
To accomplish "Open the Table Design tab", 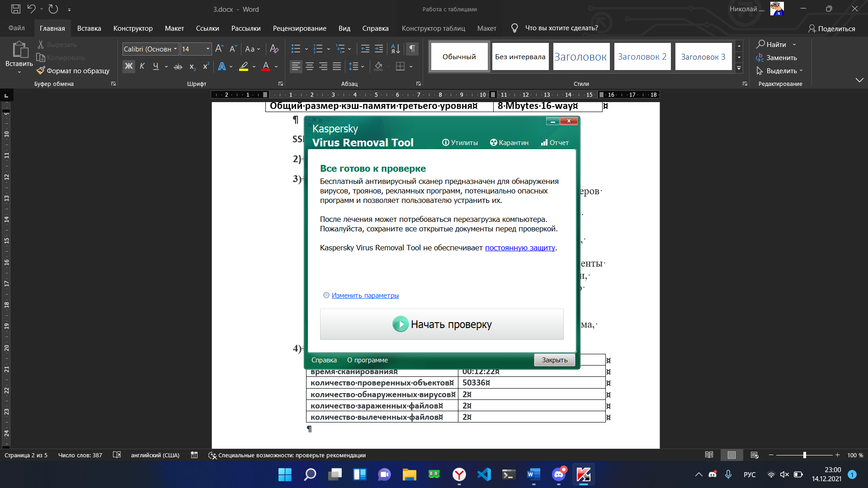I will tap(433, 28).
